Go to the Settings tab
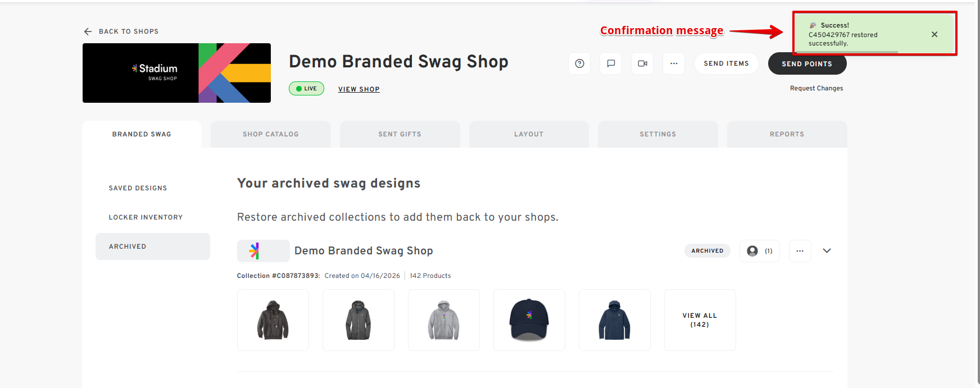Screen dimensions: 980x388 pos(657,134)
